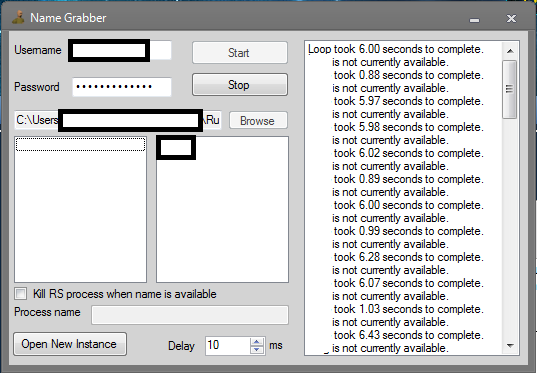Click log line 'took 5.97 seconds to complete.'
Viewport: 537px width, 373px height.
tap(409, 101)
